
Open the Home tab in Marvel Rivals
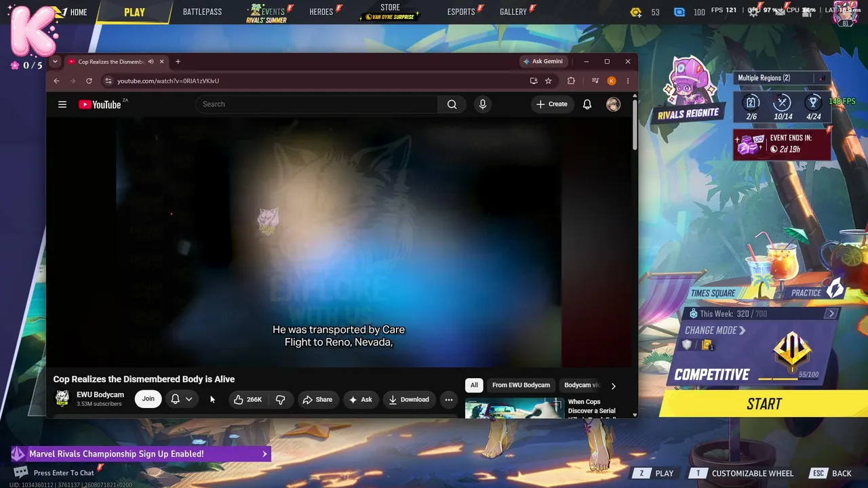click(79, 12)
